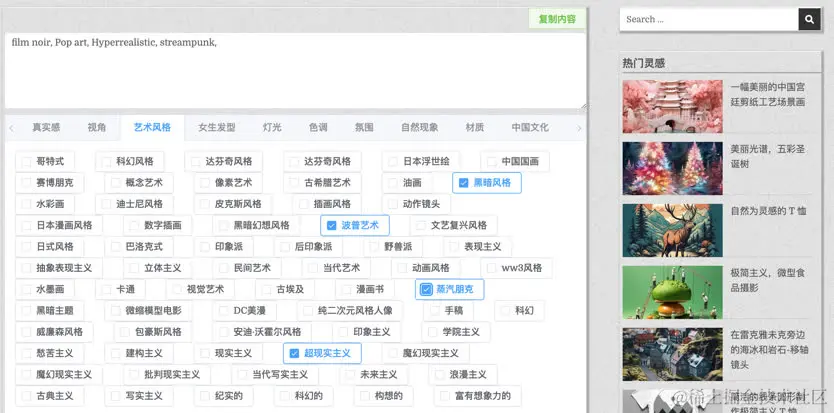Open the green miniature food thumbnail

tap(672, 292)
